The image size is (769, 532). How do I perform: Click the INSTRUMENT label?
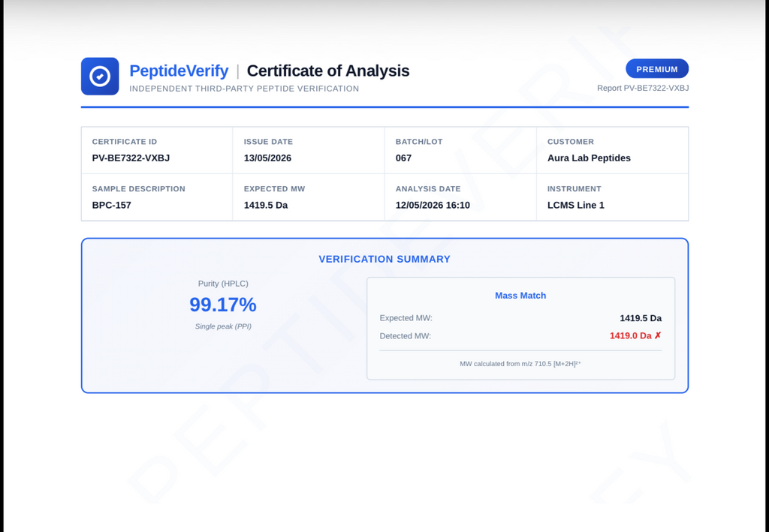pos(574,188)
